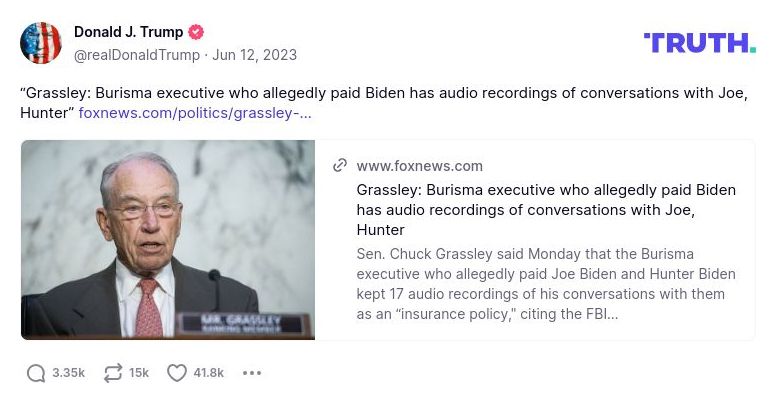Click the verified checkmark badge
The height and width of the screenshot is (403, 777).
tap(196, 32)
